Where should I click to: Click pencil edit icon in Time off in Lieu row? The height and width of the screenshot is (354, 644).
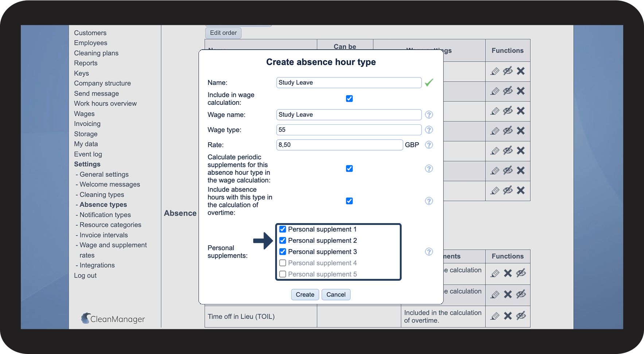click(x=495, y=316)
